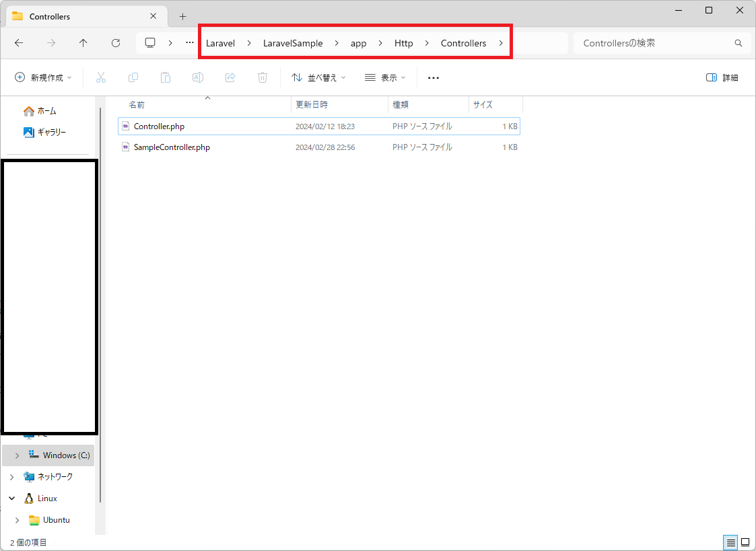Open the 表示 view dropdown
This screenshot has width=756, height=551.
385,77
